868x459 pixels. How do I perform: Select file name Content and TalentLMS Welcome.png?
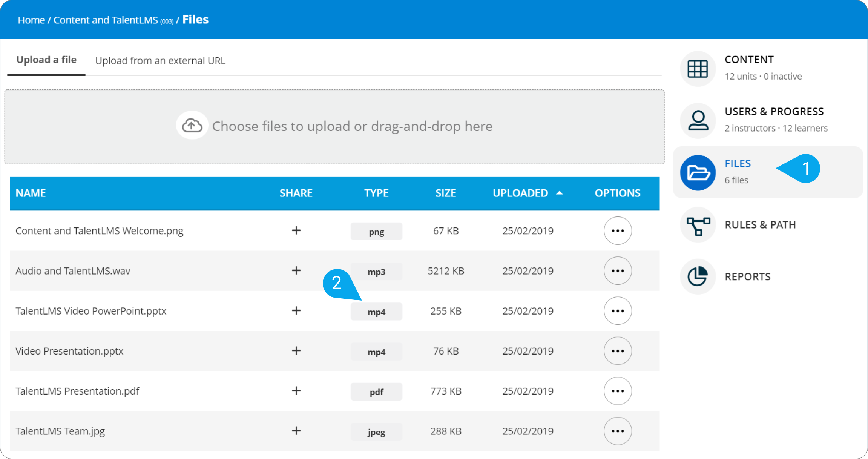pos(100,231)
